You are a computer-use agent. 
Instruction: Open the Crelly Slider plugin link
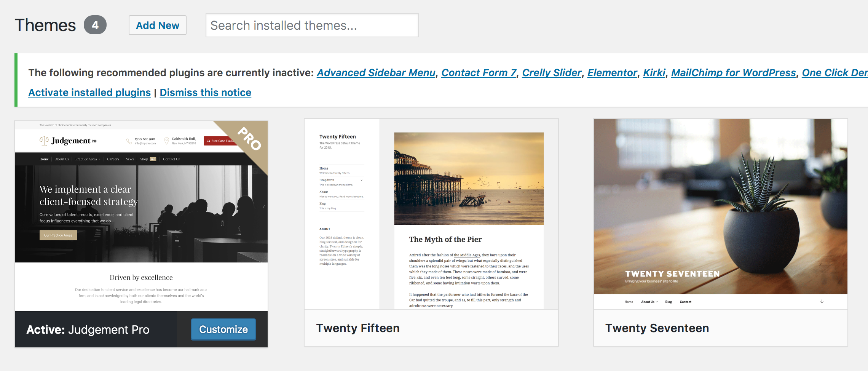(552, 72)
